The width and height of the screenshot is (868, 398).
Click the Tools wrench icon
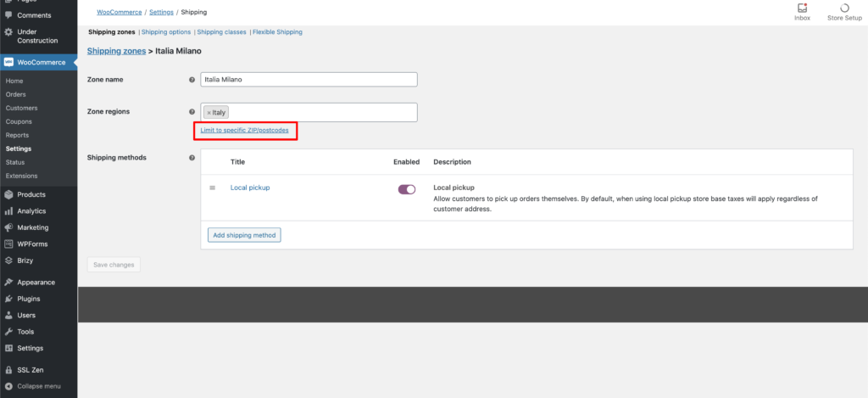click(8, 332)
